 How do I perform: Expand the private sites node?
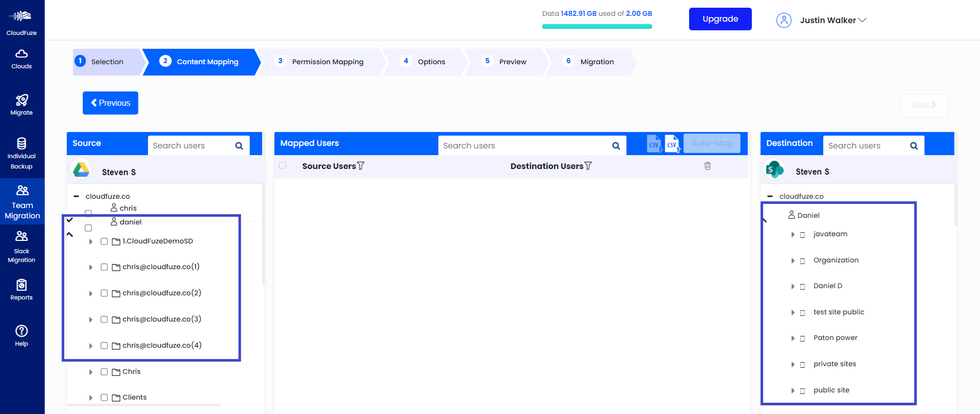point(793,365)
